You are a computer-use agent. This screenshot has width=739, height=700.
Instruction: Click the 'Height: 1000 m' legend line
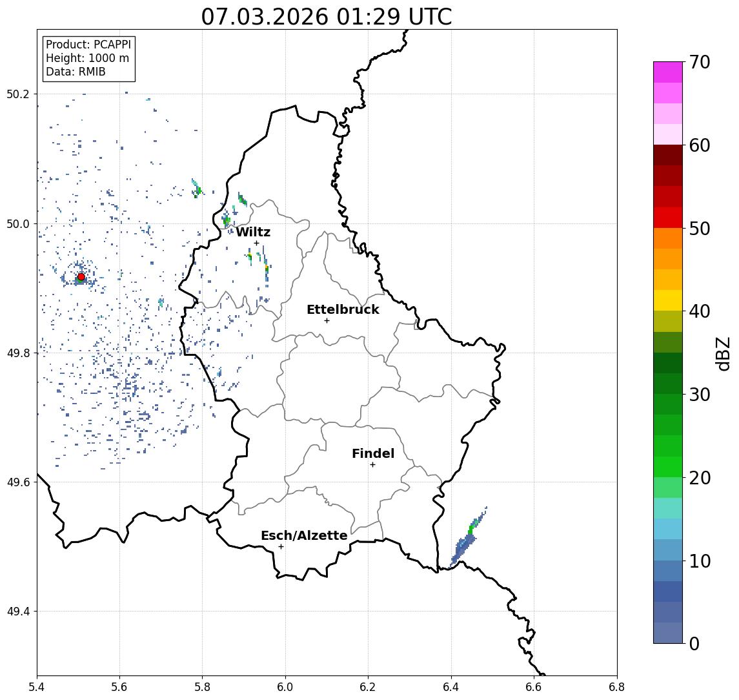point(87,58)
